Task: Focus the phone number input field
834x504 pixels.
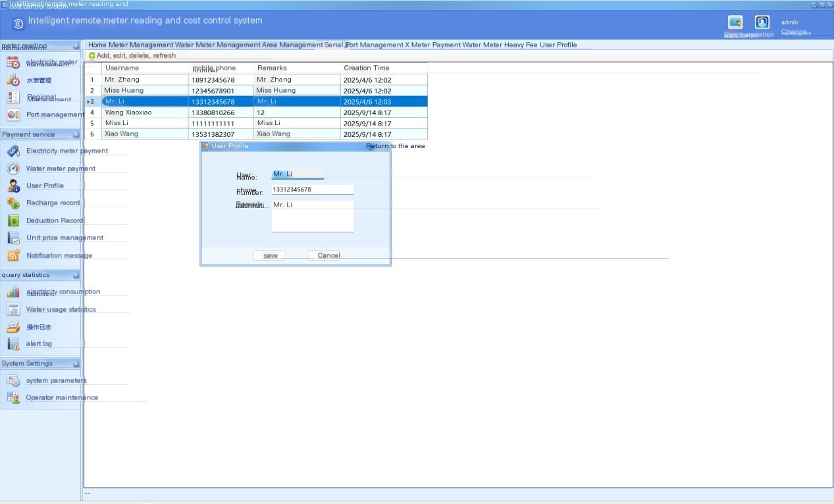Action: click(x=313, y=189)
